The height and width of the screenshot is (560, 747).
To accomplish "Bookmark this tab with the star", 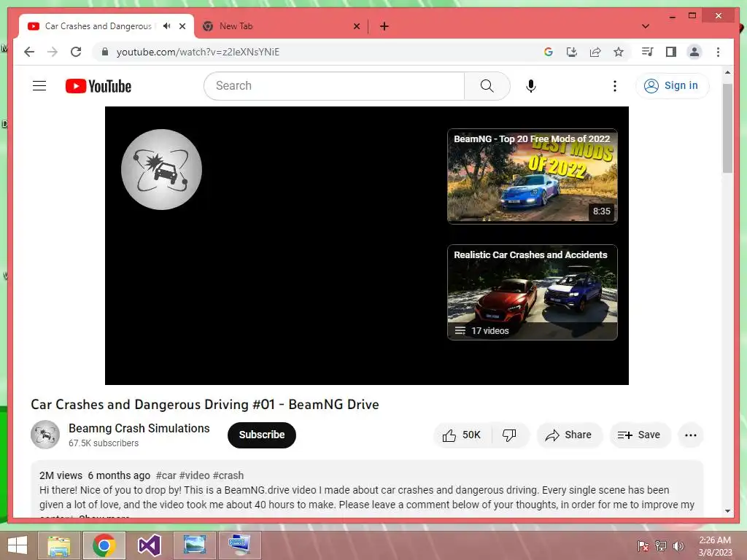I will tap(619, 52).
